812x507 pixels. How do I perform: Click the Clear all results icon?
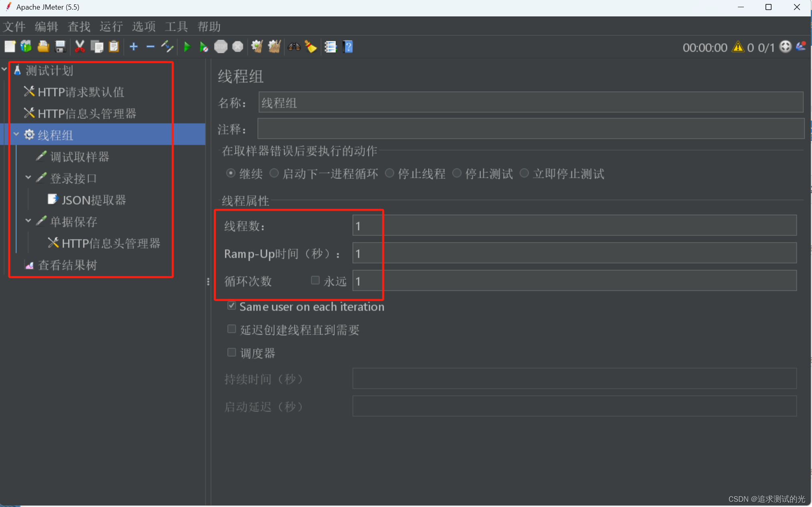[274, 47]
